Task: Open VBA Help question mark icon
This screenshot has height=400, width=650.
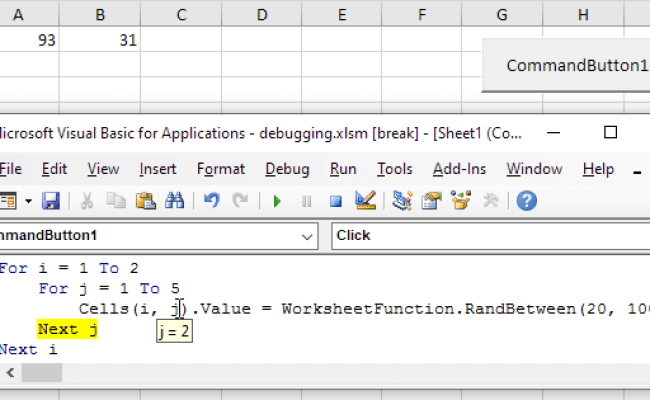Action: (527, 201)
